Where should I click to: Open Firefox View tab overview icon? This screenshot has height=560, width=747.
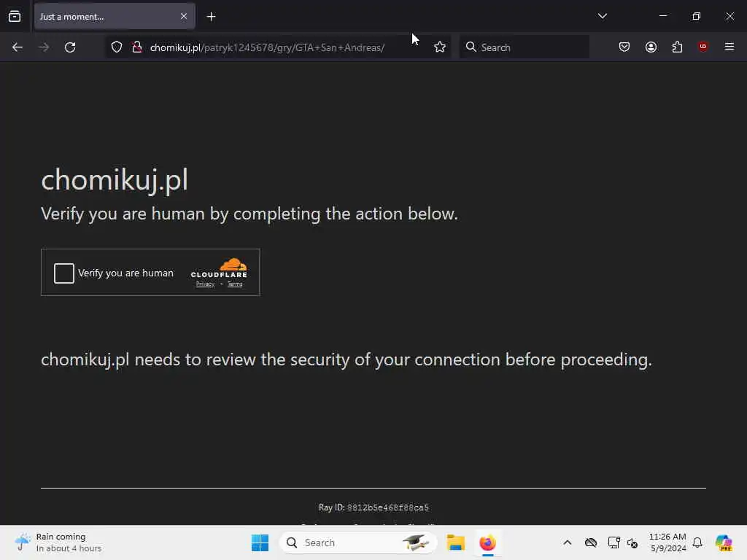tap(15, 17)
